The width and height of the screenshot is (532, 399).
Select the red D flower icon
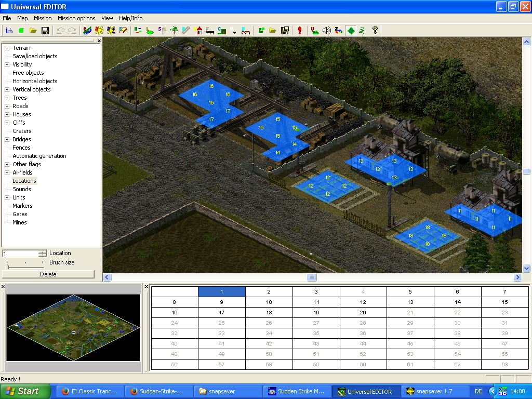click(99, 31)
